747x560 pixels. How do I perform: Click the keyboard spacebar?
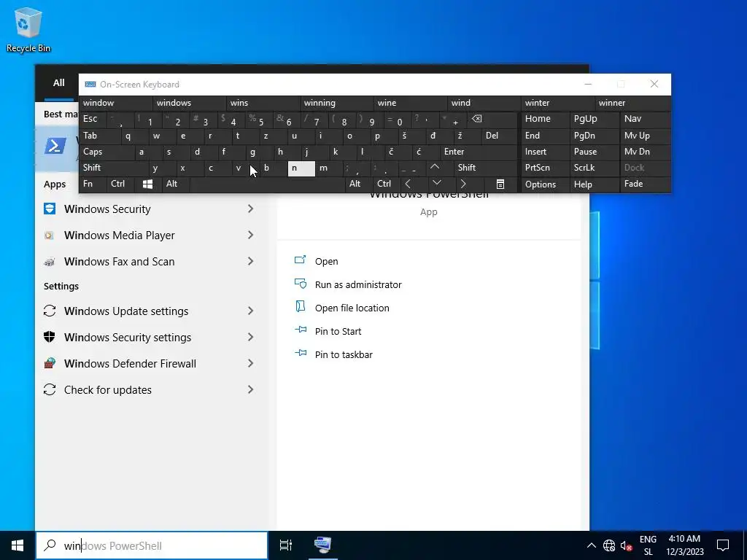pos(267,184)
